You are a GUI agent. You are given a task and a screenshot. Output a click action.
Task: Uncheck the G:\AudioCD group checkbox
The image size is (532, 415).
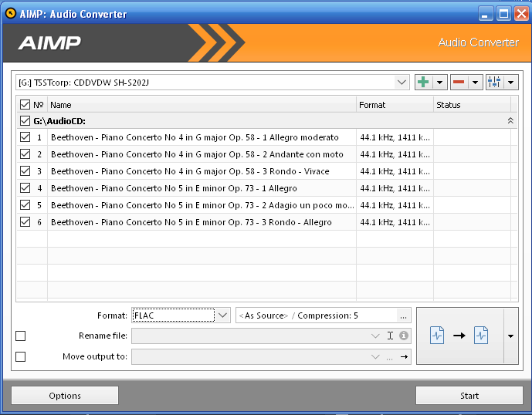pyautogui.click(x=25, y=120)
